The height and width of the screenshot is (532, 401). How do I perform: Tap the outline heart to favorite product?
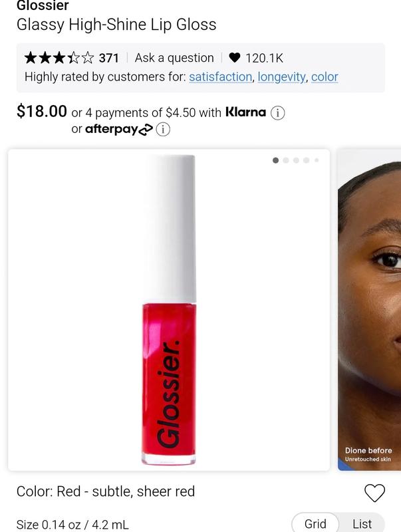coord(374,492)
